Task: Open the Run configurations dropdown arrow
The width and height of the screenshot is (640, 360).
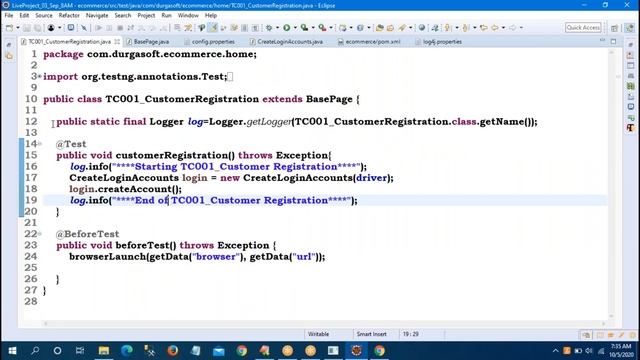Action: (295, 28)
